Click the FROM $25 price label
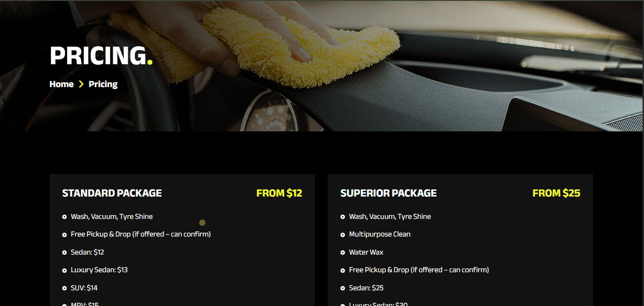 [x=556, y=193]
